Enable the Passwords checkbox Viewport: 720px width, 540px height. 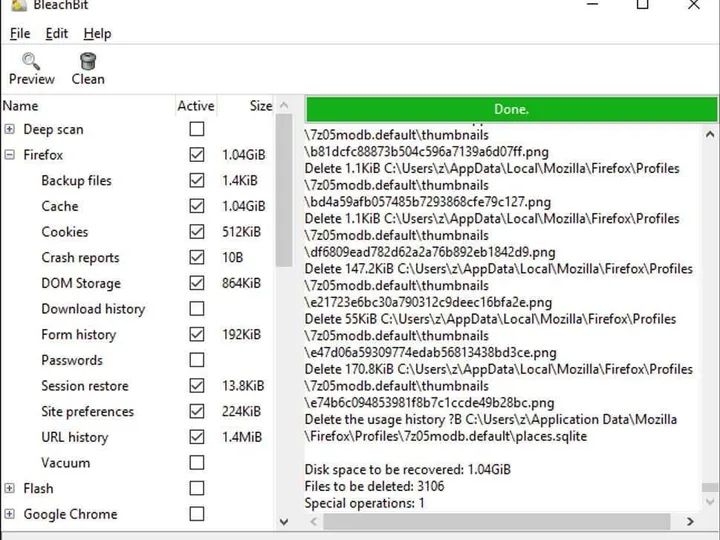(x=197, y=360)
